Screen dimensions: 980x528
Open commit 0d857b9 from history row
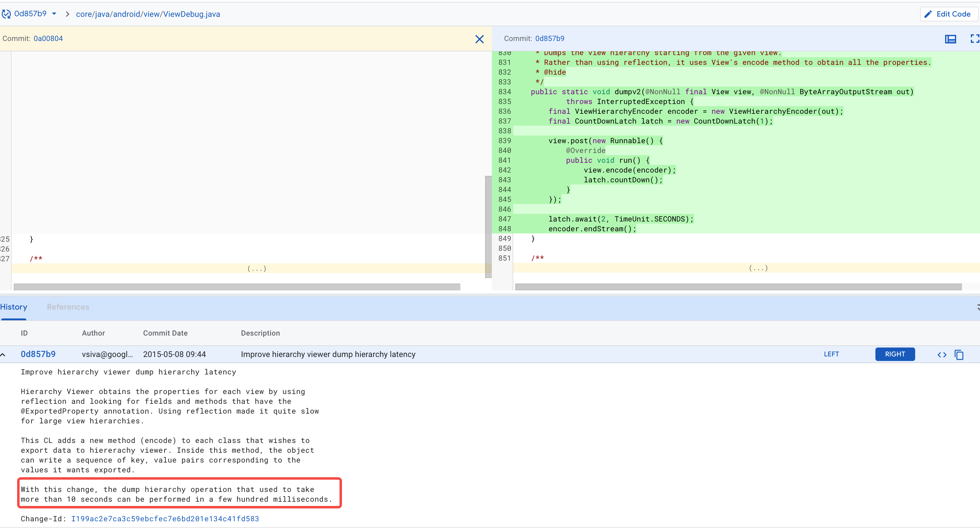pos(38,354)
